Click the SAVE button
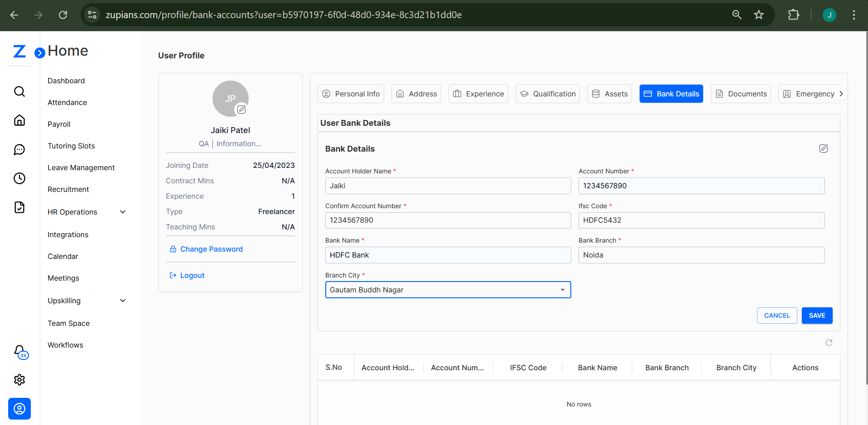 (817, 315)
